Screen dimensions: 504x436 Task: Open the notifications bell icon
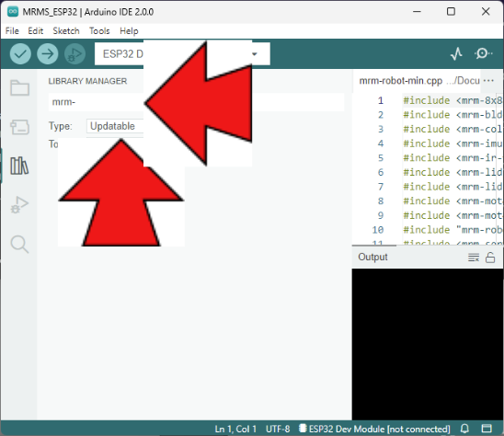[x=464, y=429]
